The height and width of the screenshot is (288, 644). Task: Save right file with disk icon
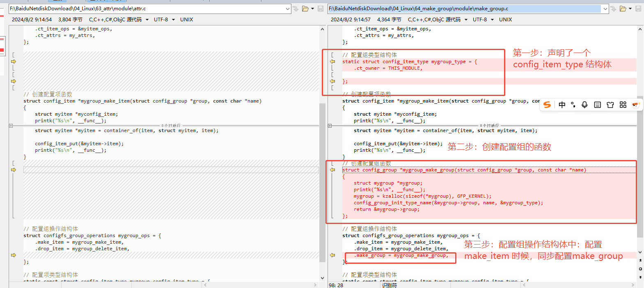point(638,9)
